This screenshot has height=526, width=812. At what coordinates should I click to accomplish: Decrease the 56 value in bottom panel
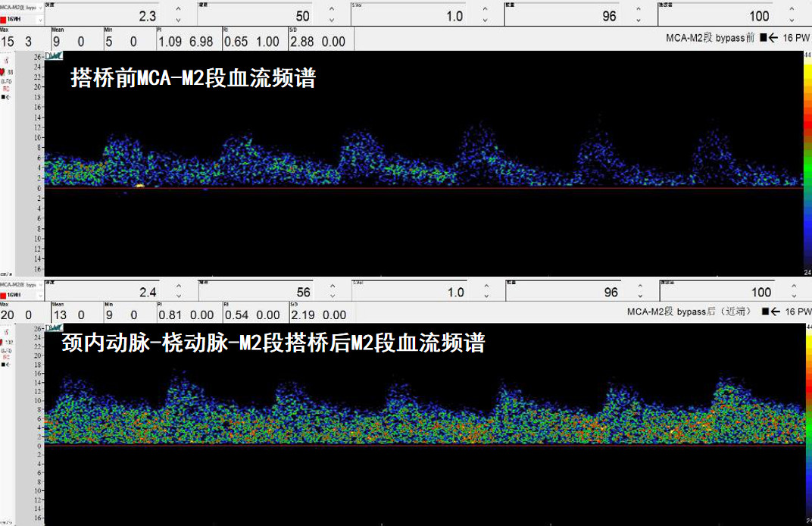tap(333, 296)
